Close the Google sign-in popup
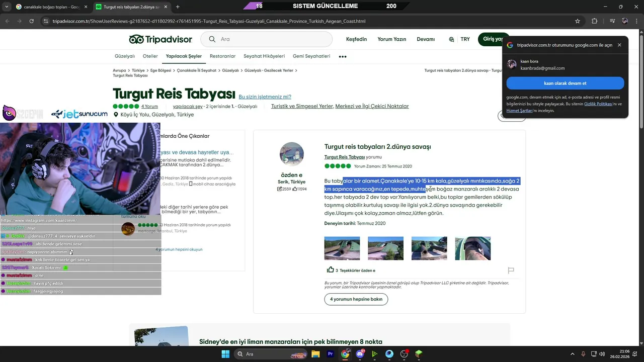Viewport: 644px width, 362px height. pos(619,45)
